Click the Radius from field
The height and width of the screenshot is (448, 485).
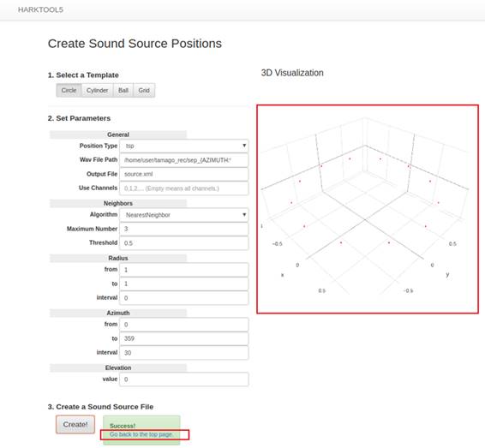point(184,270)
